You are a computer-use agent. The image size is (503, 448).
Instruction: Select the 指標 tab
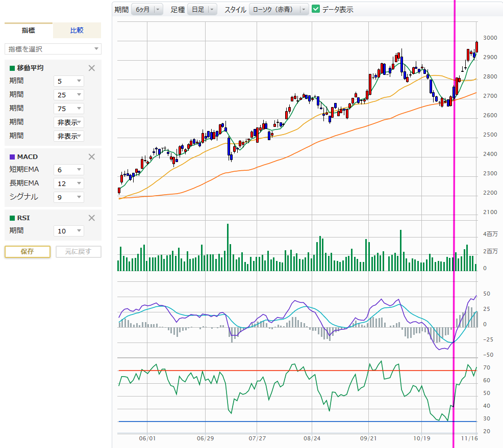click(29, 31)
